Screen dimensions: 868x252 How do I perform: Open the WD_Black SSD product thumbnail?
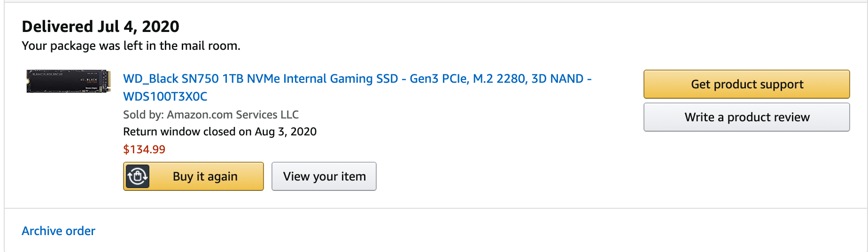pos(69,81)
